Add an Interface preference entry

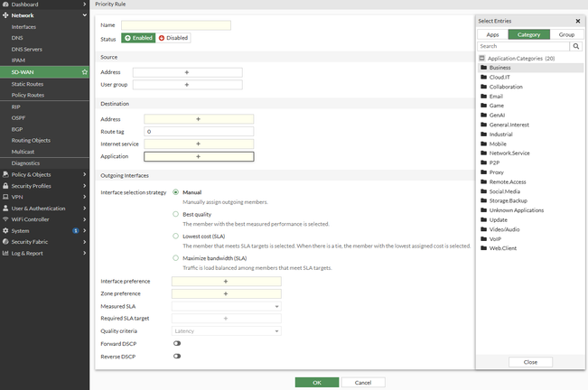pos(226,282)
